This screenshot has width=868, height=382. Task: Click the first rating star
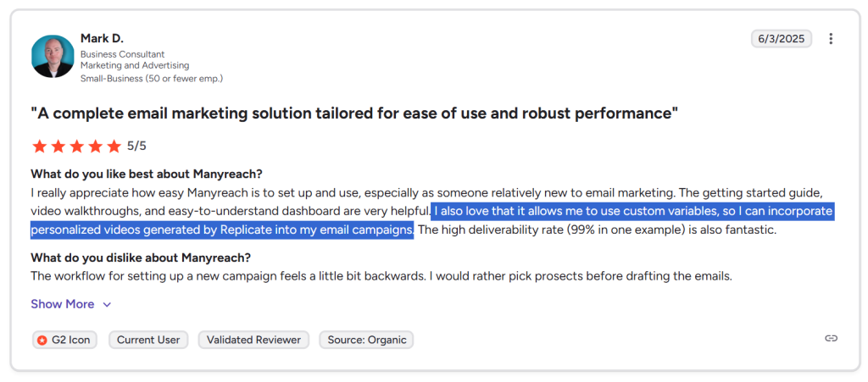[x=39, y=147]
